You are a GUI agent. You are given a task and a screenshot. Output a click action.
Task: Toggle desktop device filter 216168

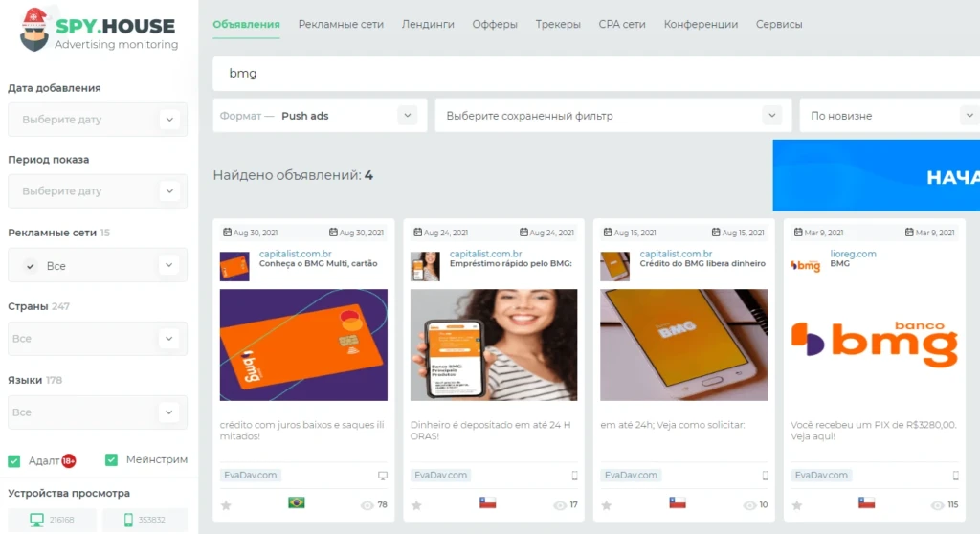click(52, 520)
